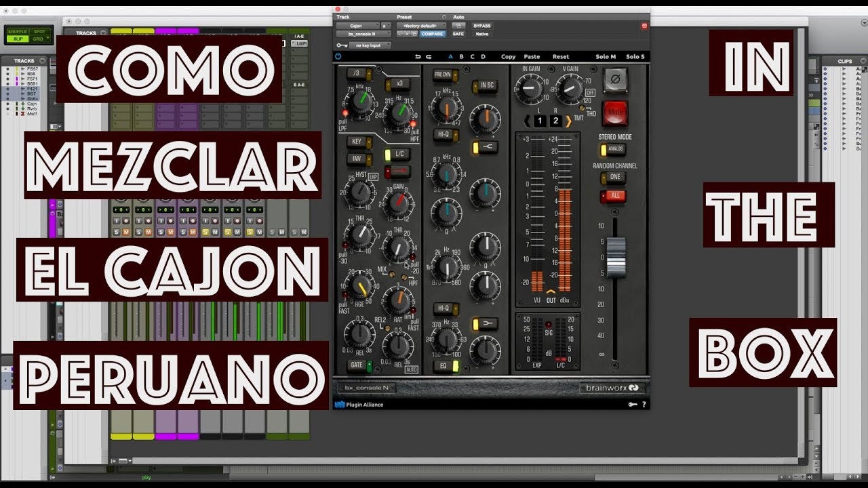The image size is (868, 488).
Task: Click the key input icon
Action: pyautogui.click(x=340, y=45)
